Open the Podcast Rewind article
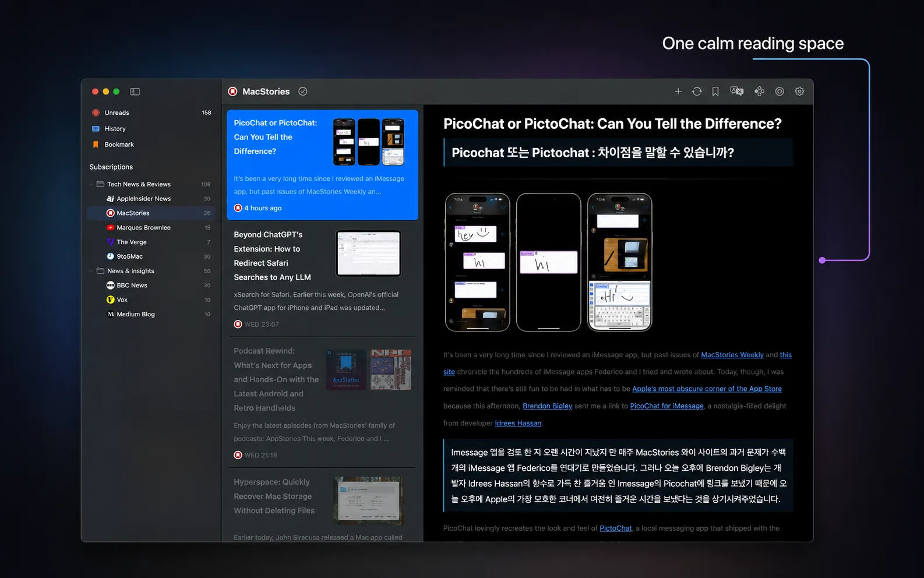Screen dimensions: 924x578 321,402
